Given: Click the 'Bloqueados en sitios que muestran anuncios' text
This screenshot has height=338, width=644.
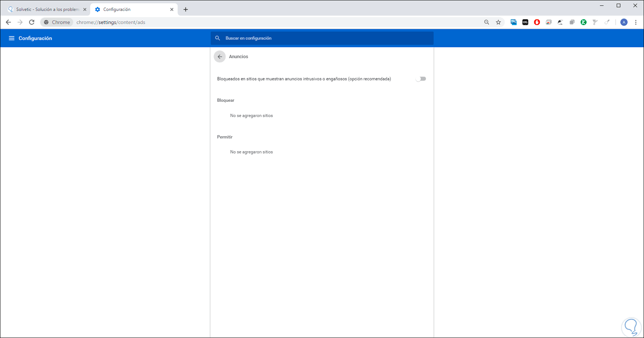Looking at the screenshot, I should [304, 79].
